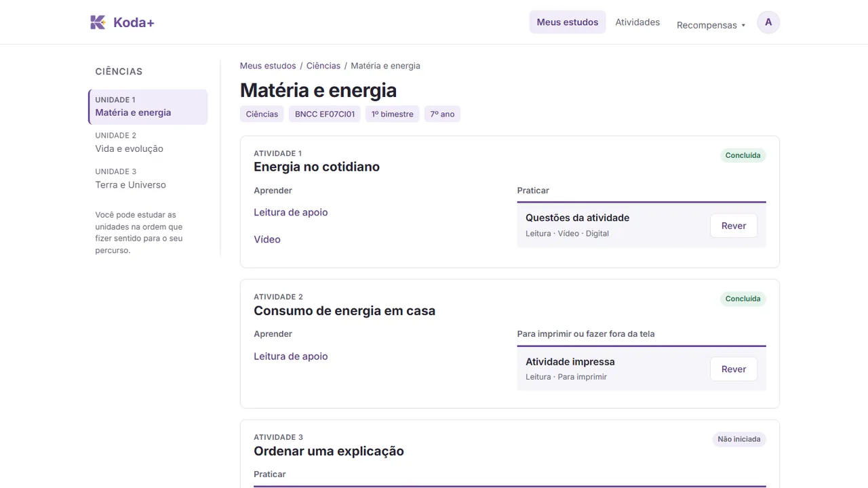Select Unidade 1 Matéria e energia
The image size is (868, 488).
pos(148,107)
